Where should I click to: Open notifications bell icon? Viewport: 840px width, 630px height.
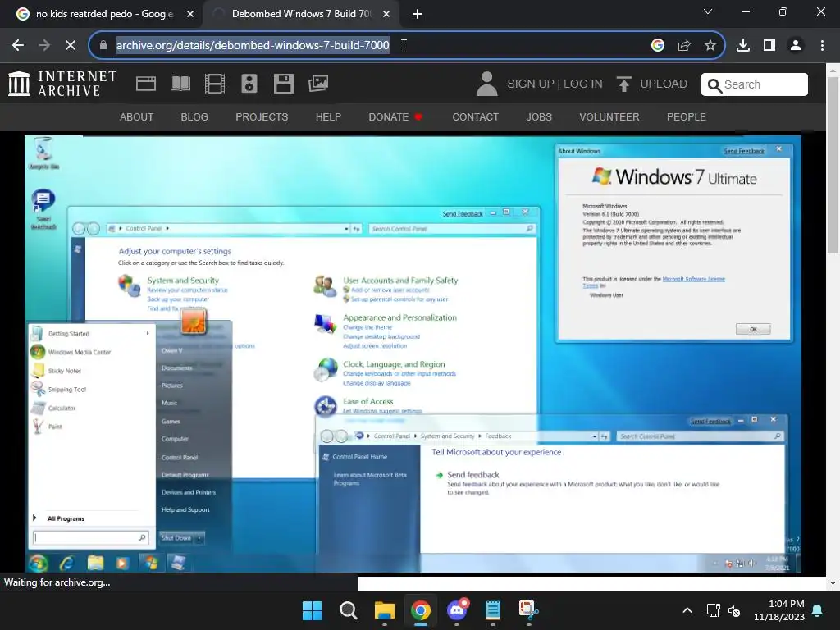(818, 610)
